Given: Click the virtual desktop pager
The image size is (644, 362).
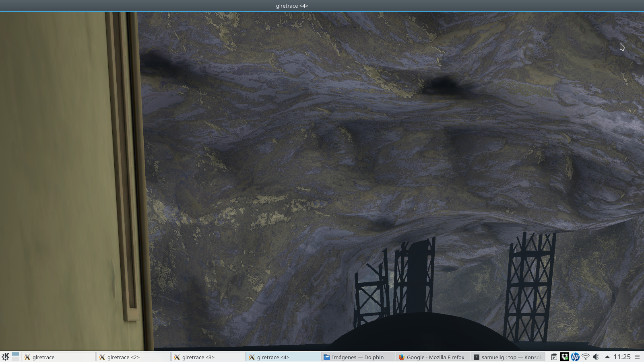Looking at the screenshot, I should click(x=15, y=357).
